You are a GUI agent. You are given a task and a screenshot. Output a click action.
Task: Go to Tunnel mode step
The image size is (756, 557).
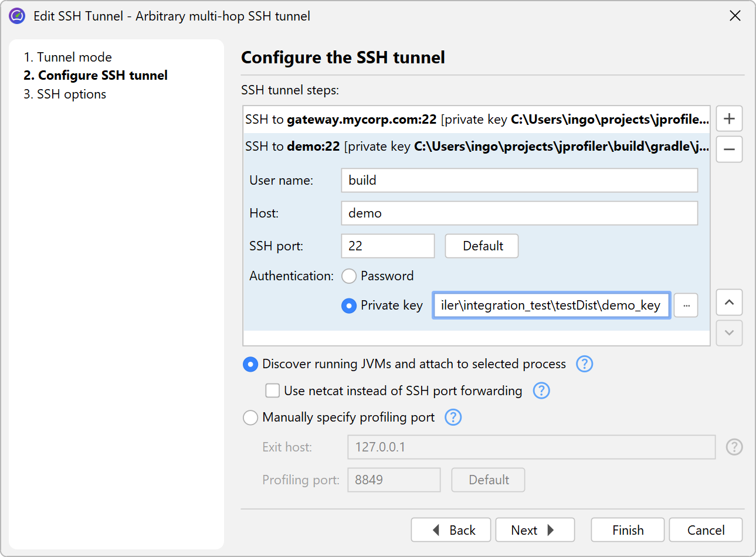[x=67, y=57]
